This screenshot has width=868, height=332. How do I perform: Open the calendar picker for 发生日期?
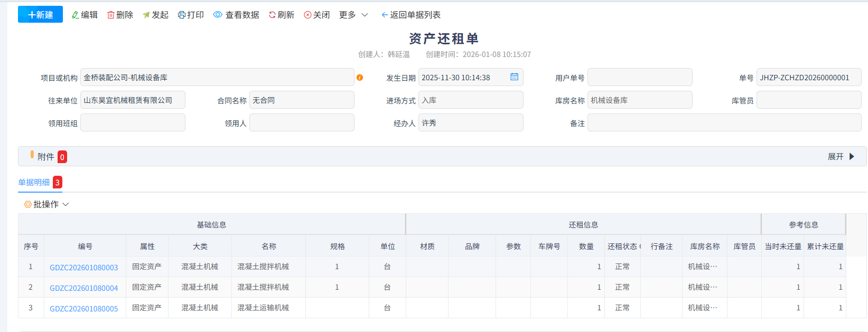tap(514, 77)
